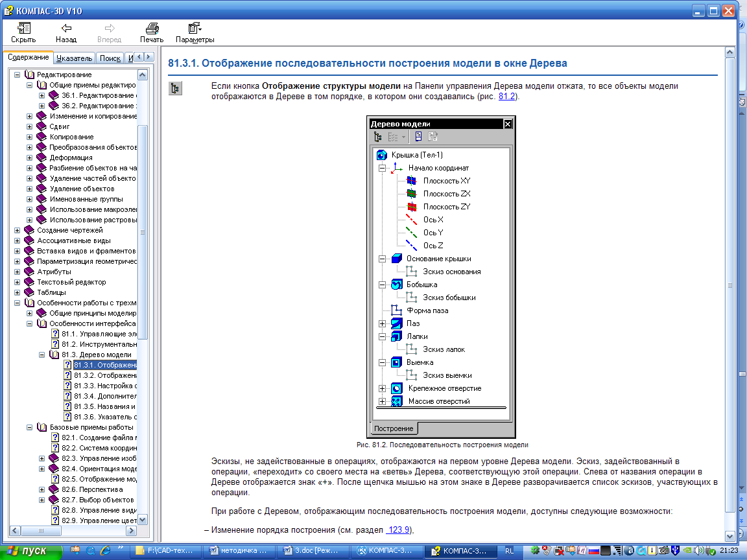Click the RL language indicator on taskbar

click(509, 551)
